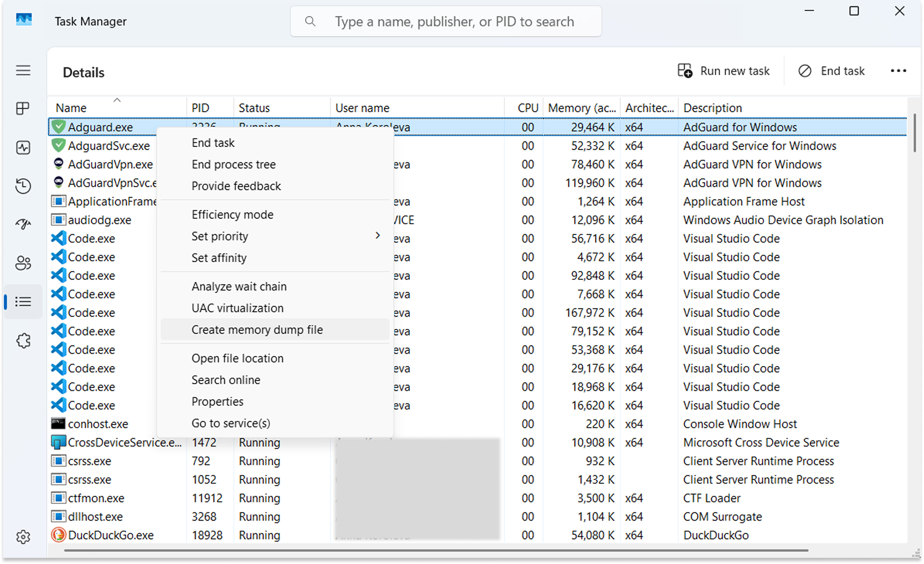Image resolution: width=924 pixels, height=564 pixels.
Task: Choose End task in context menu
Action: pos(275,143)
